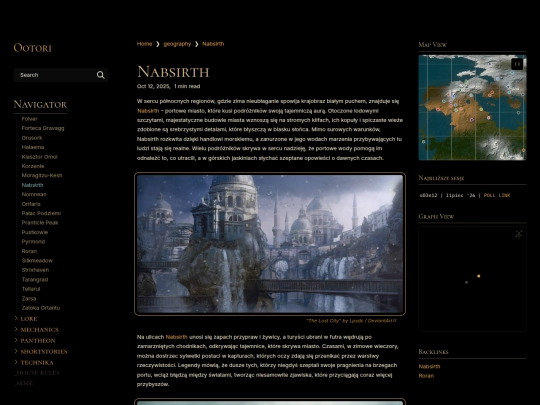
Task: Open Silkmeadow in the navigator
Action: coord(37,260)
